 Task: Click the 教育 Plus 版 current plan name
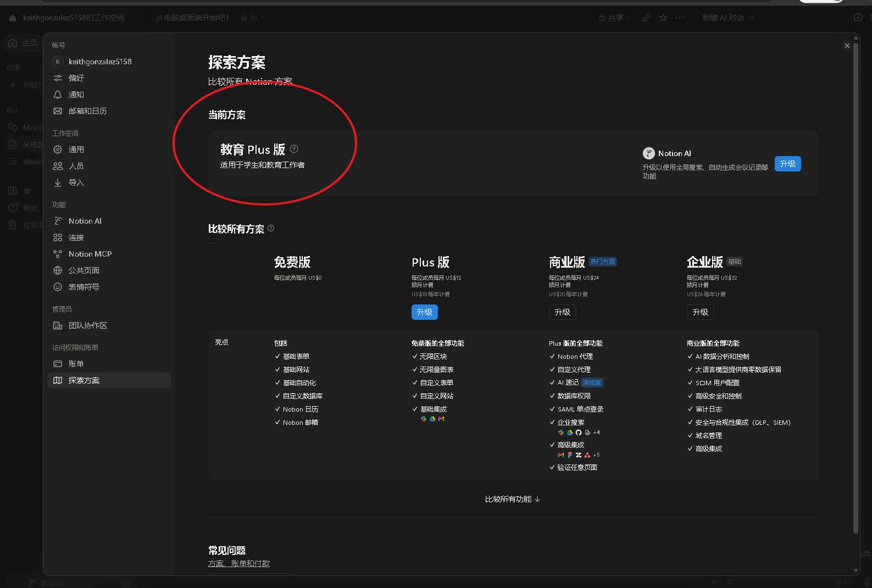click(253, 149)
